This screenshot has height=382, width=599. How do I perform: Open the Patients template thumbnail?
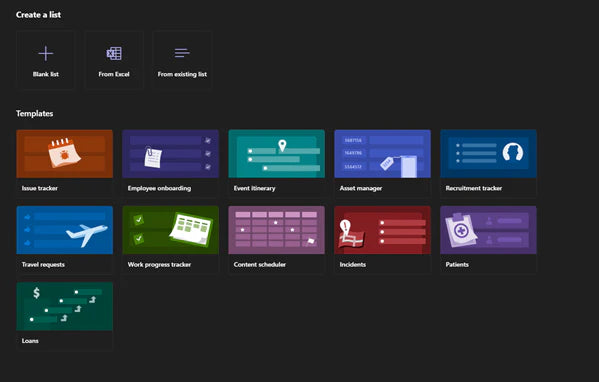tap(488, 230)
